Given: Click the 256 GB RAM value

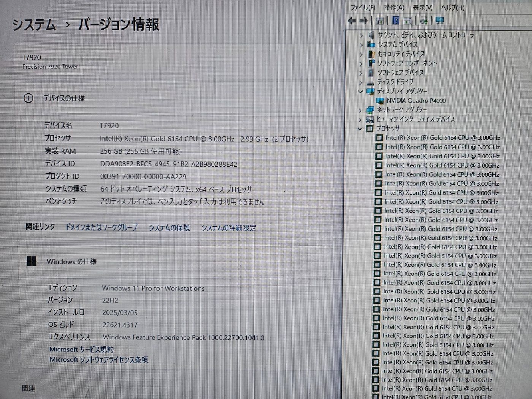Looking at the screenshot, I should click(x=140, y=151).
